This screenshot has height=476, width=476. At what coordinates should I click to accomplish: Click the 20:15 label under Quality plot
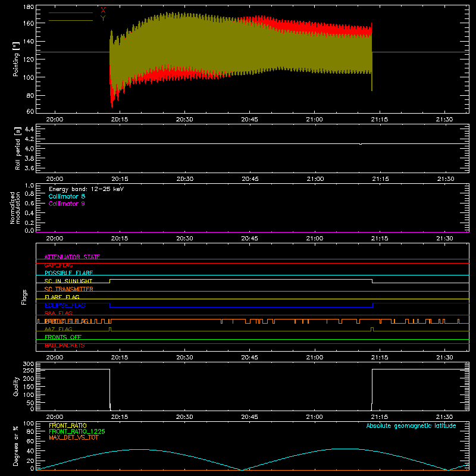coord(120,417)
